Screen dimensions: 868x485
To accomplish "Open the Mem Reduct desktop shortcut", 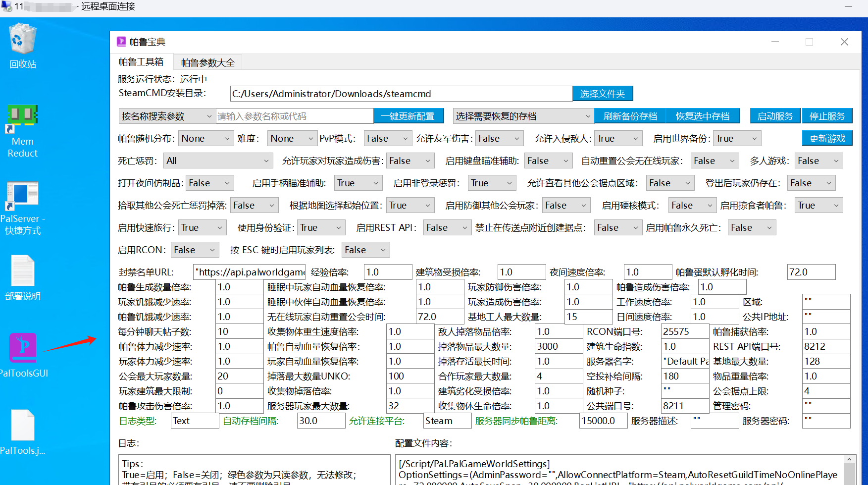I will (x=23, y=131).
